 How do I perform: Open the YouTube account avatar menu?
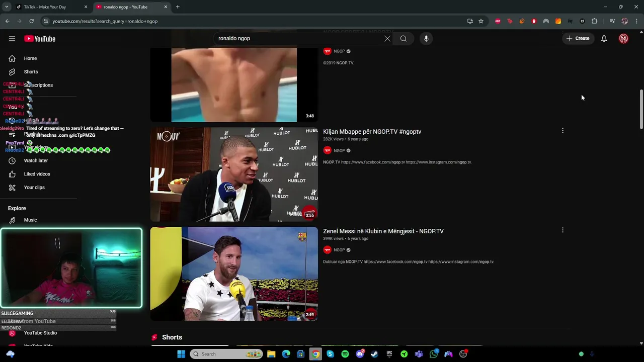[x=623, y=39]
